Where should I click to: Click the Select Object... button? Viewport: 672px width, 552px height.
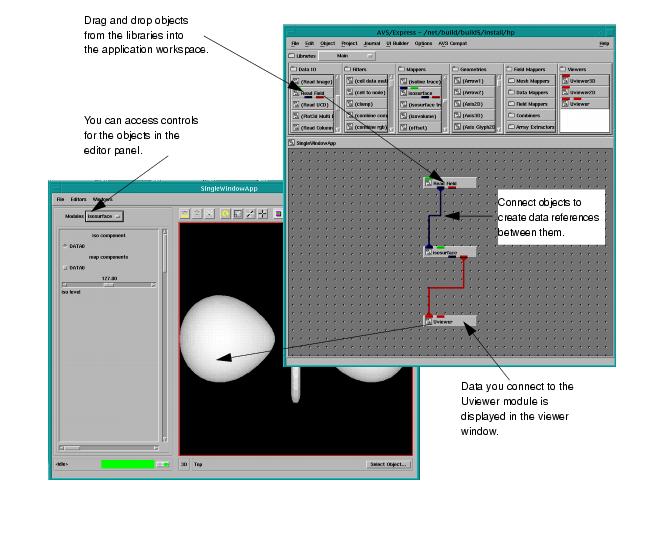[387, 464]
